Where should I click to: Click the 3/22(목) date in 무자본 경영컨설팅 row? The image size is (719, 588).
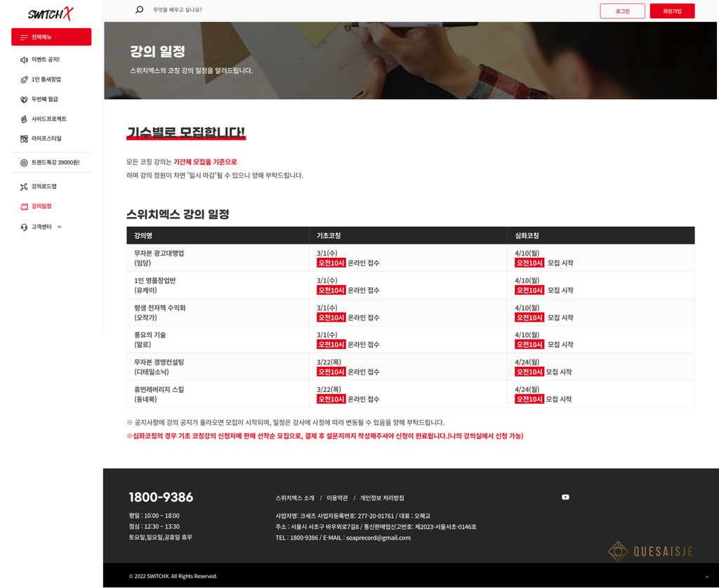(x=329, y=362)
